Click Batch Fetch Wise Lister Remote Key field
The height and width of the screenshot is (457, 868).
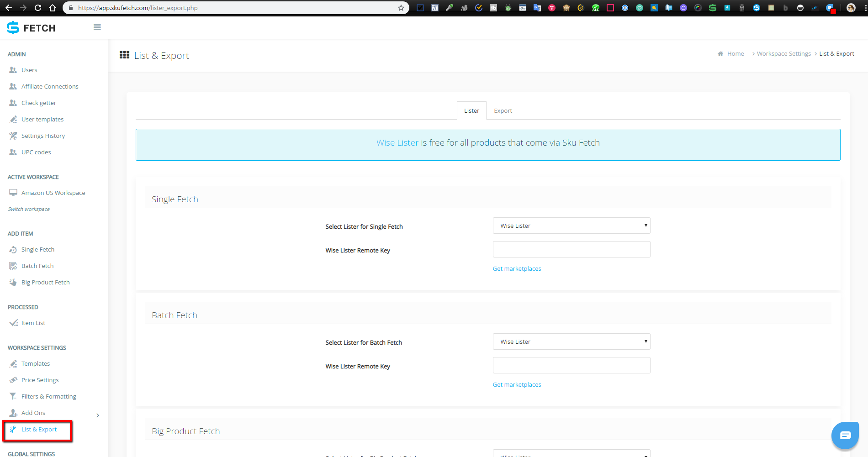coord(572,365)
